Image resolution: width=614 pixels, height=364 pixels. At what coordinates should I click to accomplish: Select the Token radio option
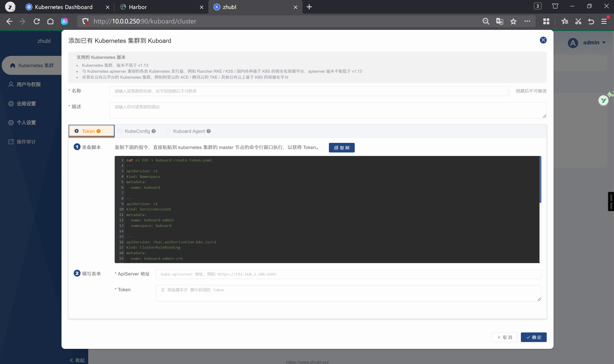[x=77, y=131]
